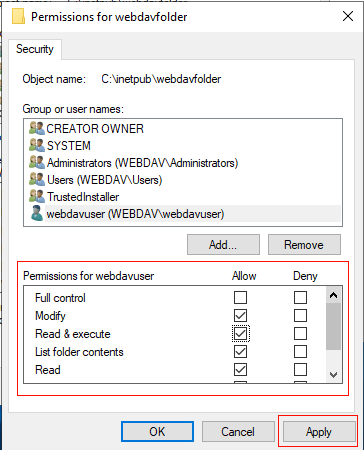Open the Security tab

pyautogui.click(x=35, y=49)
